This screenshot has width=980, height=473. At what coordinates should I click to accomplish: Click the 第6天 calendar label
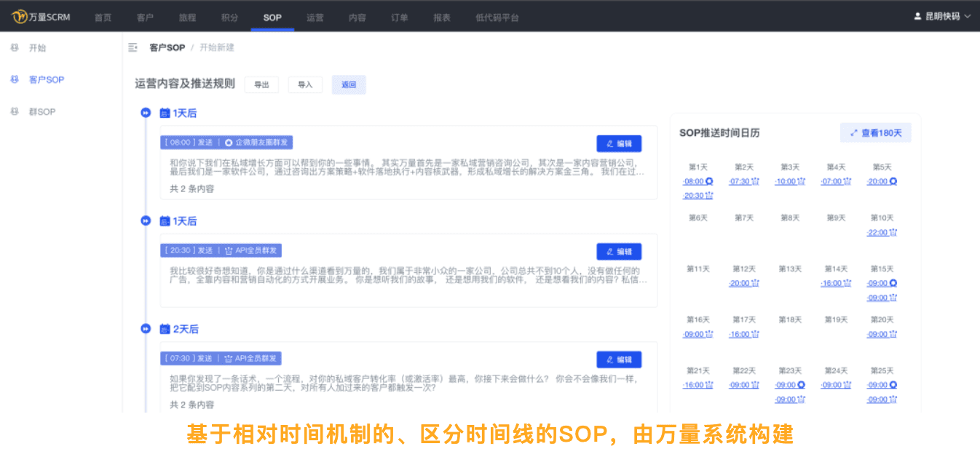698,218
